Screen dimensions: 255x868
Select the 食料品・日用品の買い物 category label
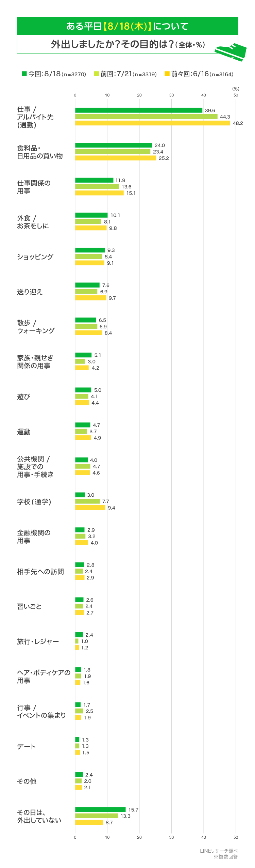40,152
